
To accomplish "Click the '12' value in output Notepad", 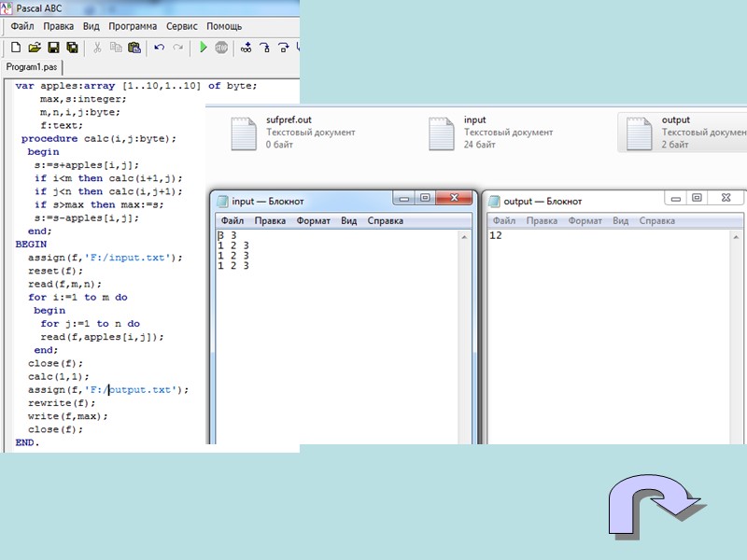I will [496, 236].
